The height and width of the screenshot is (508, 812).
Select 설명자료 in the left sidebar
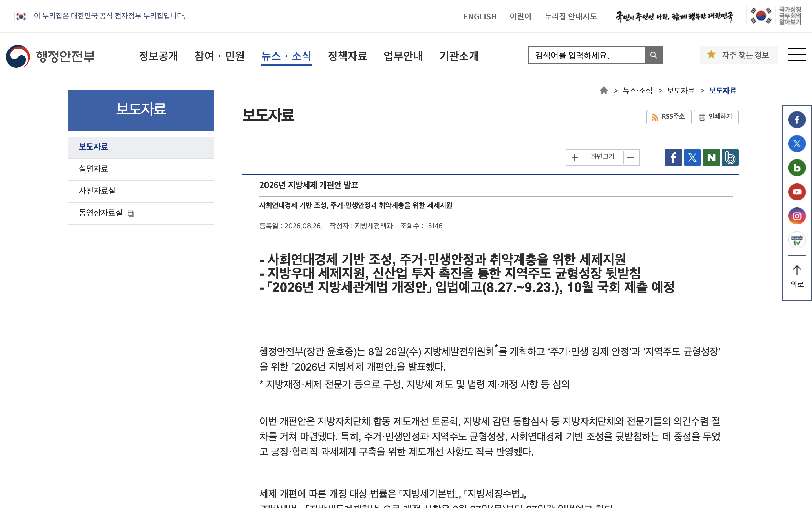(141, 169)
